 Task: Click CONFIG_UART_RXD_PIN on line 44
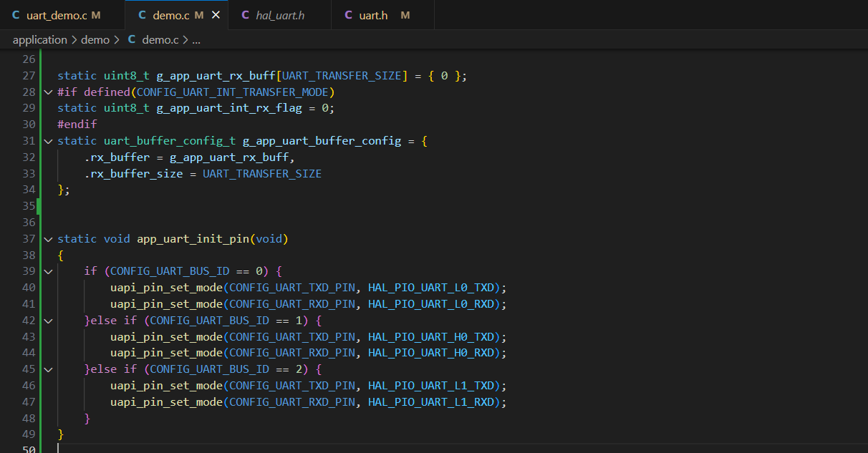[x=292, y=353]
